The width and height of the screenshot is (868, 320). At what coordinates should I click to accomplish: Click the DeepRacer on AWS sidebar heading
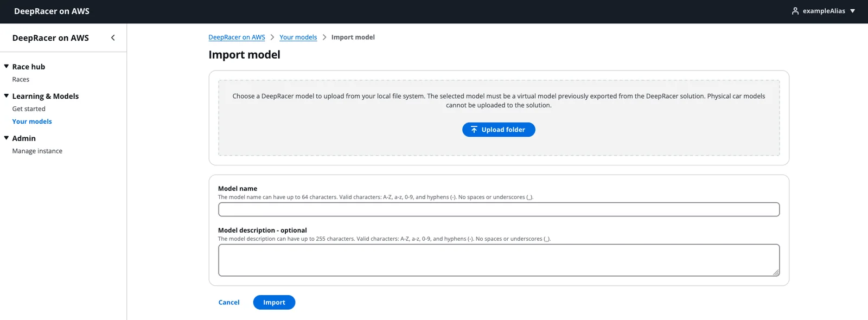tap(50, 38)
